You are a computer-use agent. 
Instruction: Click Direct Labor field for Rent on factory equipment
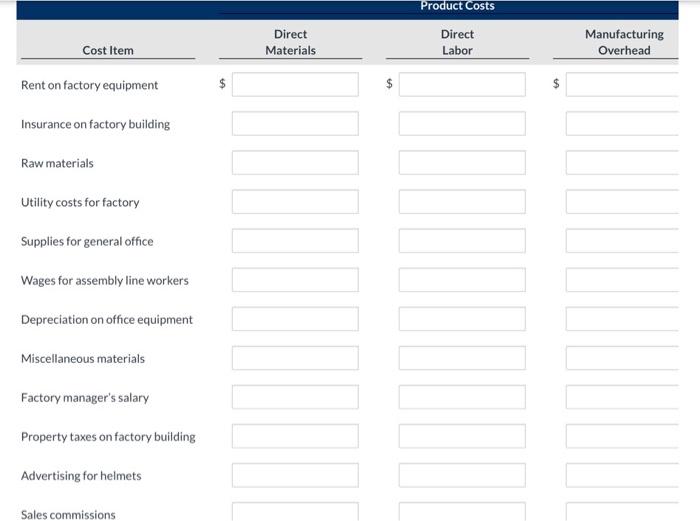(x=462, y=84)
